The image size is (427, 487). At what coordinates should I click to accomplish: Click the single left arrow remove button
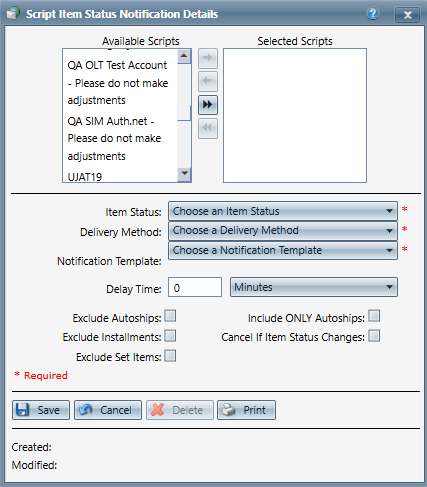(x=208, y=81)
